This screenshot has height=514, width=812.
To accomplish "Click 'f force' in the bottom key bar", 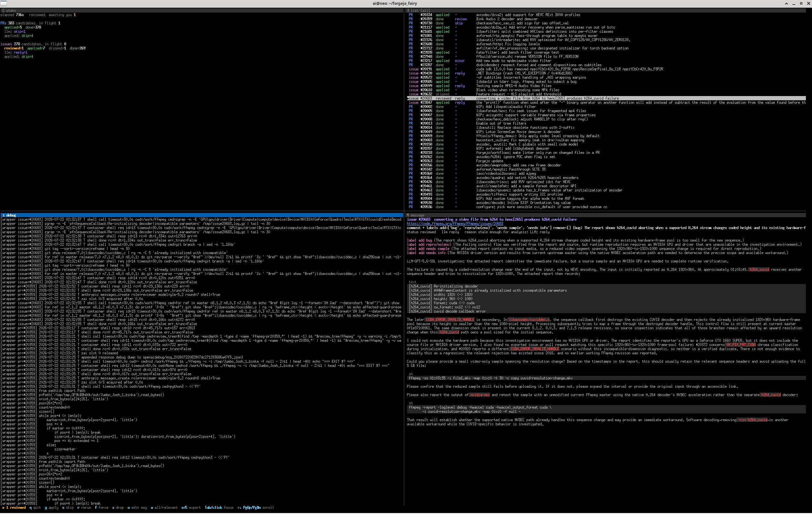I will pyautogui.click(x=101, y=508).
